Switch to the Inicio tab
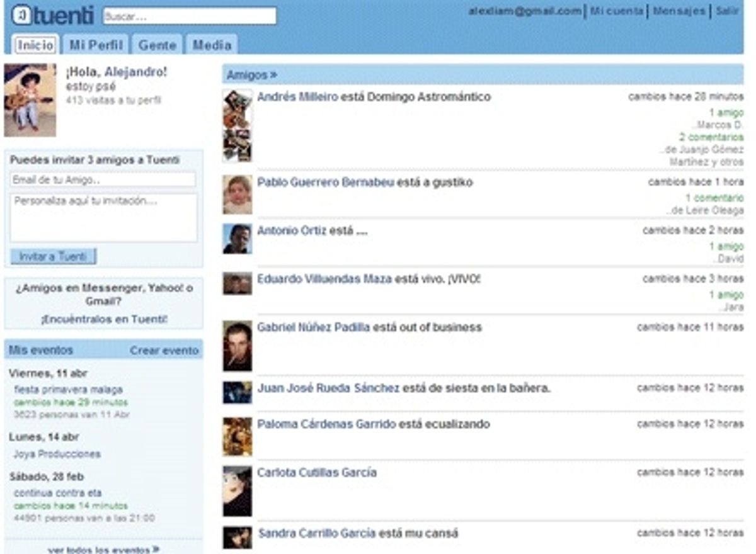 pos(35,45)
